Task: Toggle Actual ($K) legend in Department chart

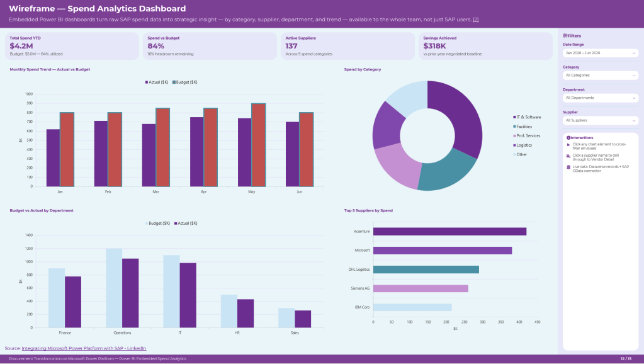Action: click(186, 224)
